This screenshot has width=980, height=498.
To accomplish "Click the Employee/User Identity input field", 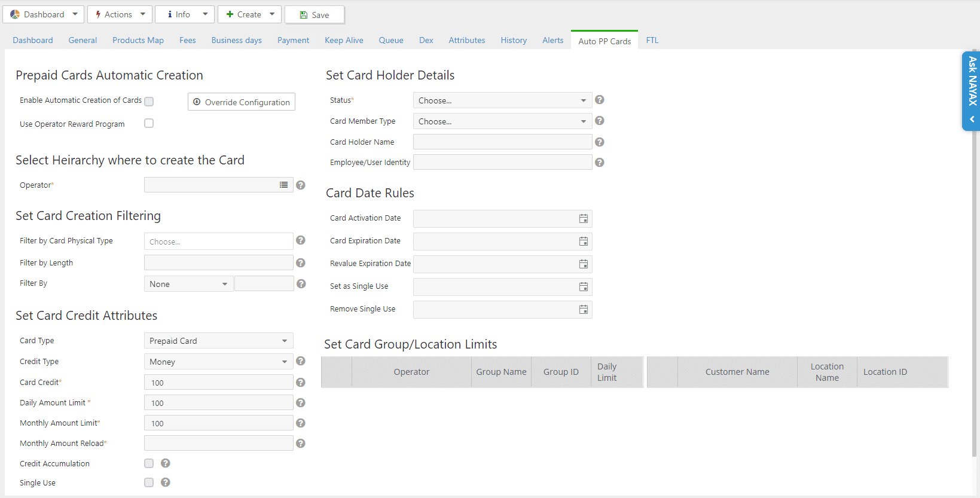I will point(502,162).
